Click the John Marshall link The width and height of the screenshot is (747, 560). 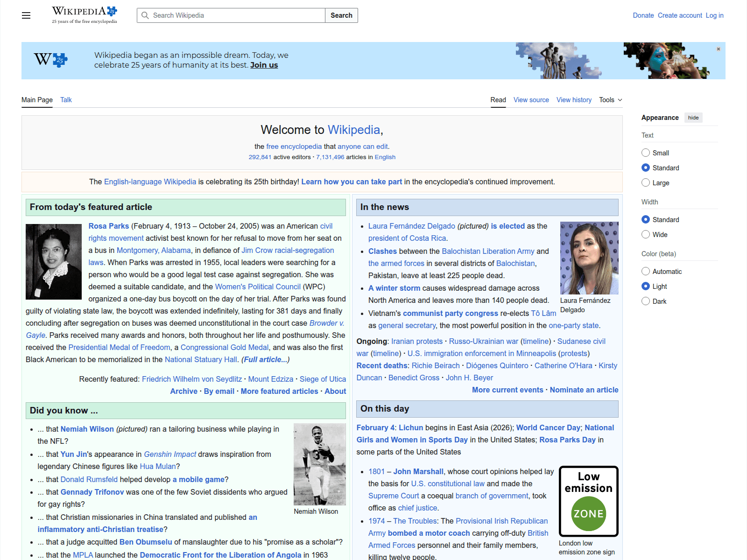coord(418,471)
